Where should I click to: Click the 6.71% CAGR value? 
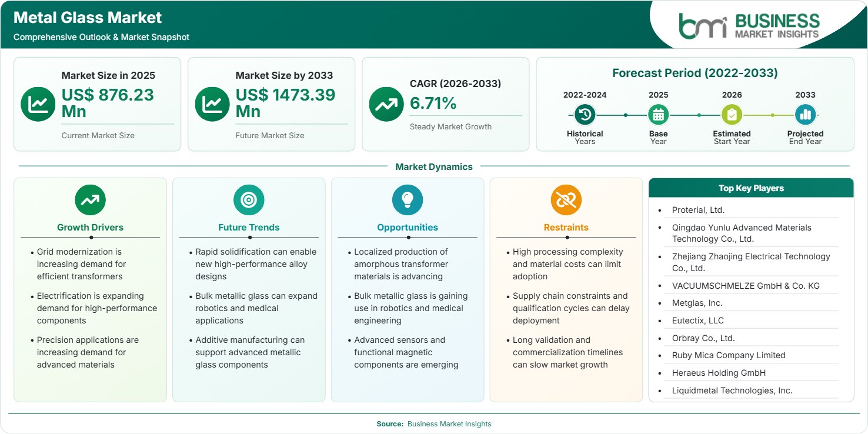click(x=433, y=104)
